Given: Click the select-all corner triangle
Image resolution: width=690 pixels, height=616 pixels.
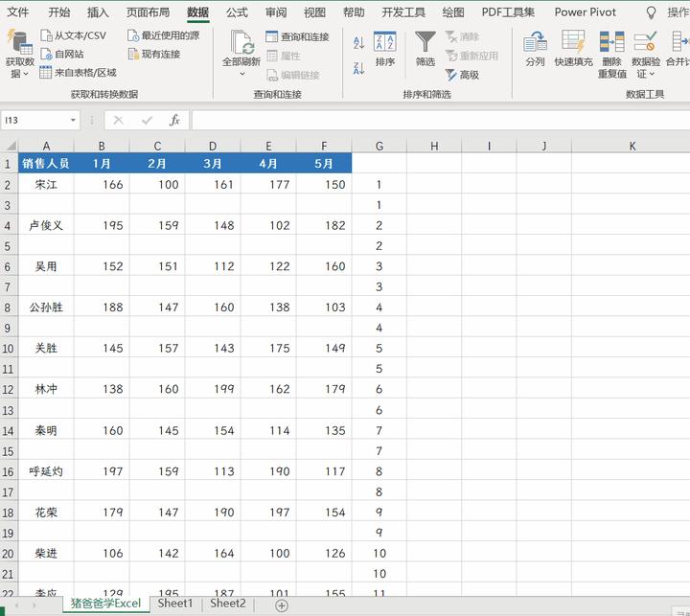Looking at the screenshot, I should [11, 146].
